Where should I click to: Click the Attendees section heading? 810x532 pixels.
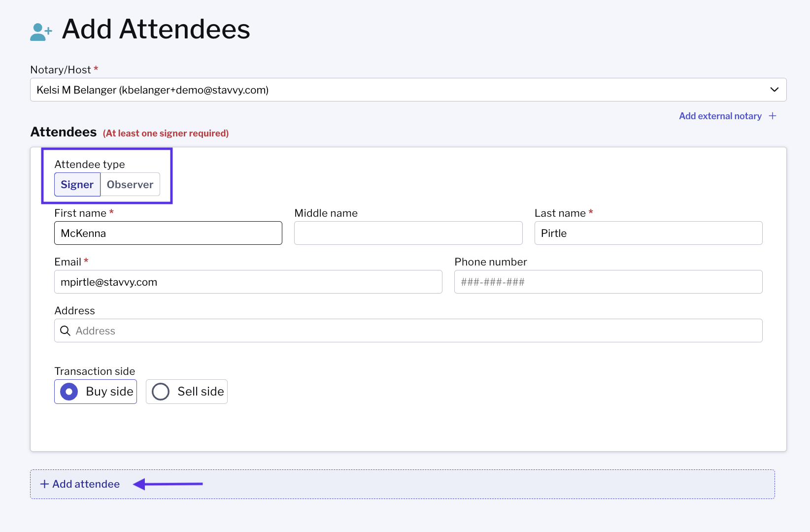64,132
